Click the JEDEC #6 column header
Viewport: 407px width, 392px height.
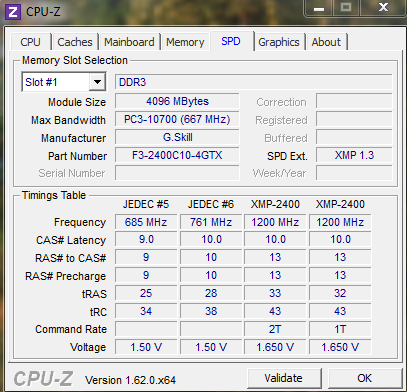click(211, 204)
